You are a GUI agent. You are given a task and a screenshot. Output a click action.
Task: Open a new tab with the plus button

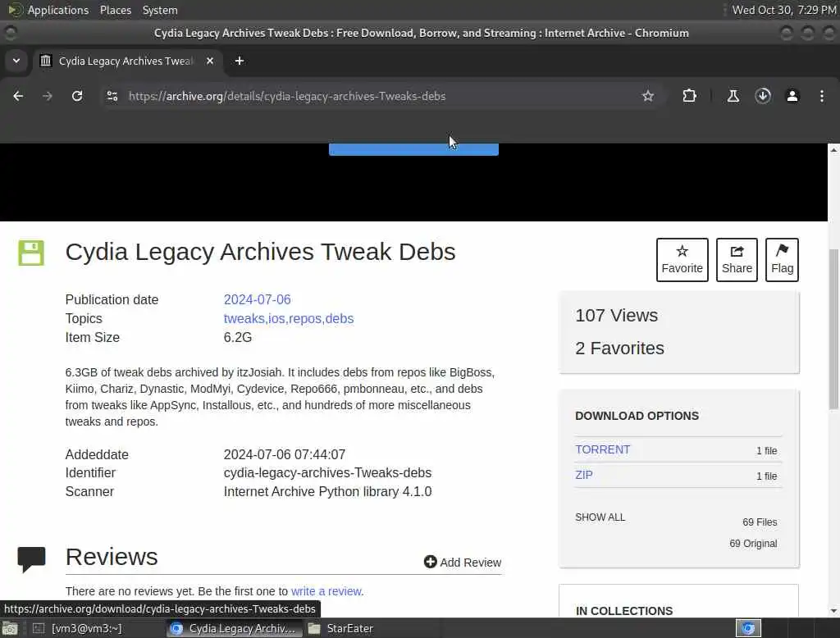tap(240, 61)
